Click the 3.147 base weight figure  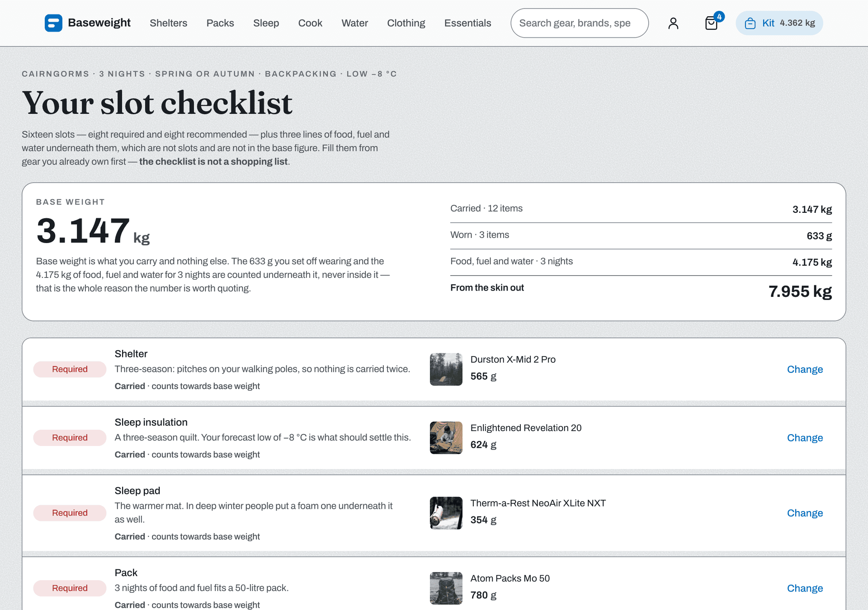coord(93,231)
